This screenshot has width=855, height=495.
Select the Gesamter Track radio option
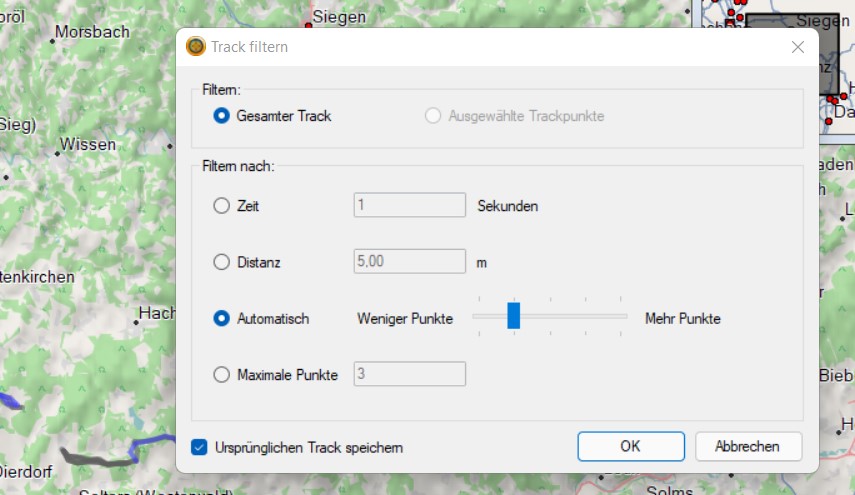pos(222,116)
